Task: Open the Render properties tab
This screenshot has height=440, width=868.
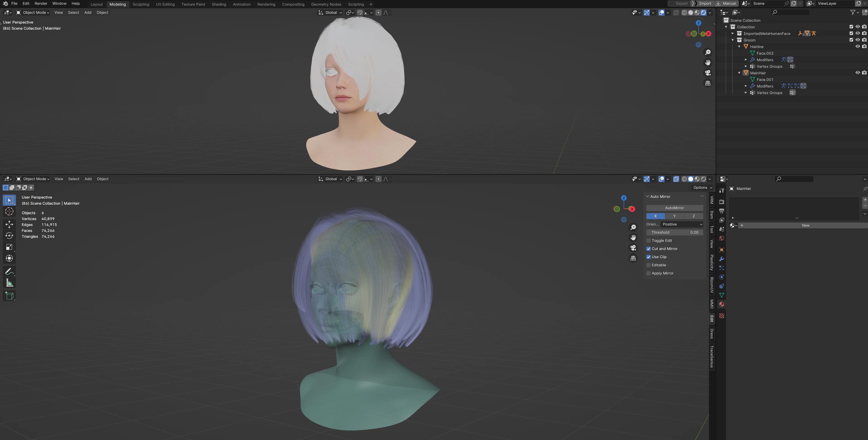Action: [x=721, y=202]
